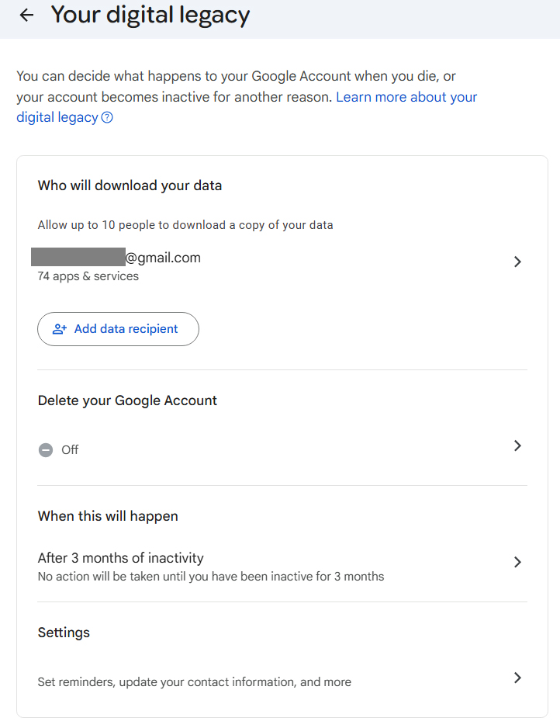This screenshot has width=560, height=728.
Task: Click the back arrow at the top
Action: 26,15
